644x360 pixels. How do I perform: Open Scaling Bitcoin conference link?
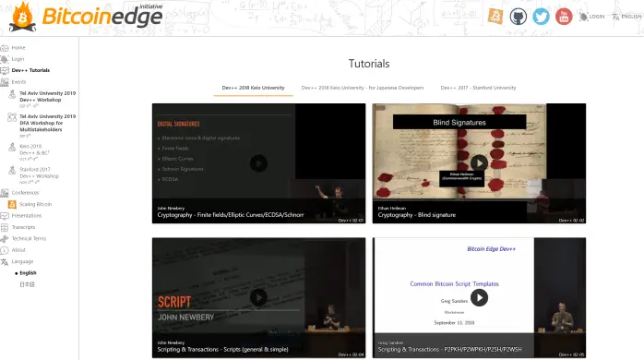click(36, 204)
